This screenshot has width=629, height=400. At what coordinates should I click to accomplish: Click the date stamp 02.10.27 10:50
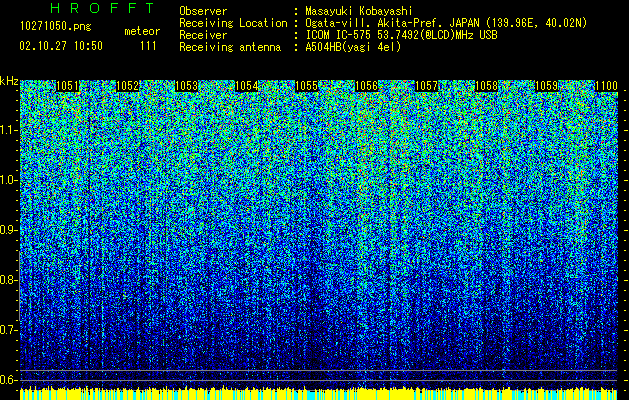(x=61, y=46)
